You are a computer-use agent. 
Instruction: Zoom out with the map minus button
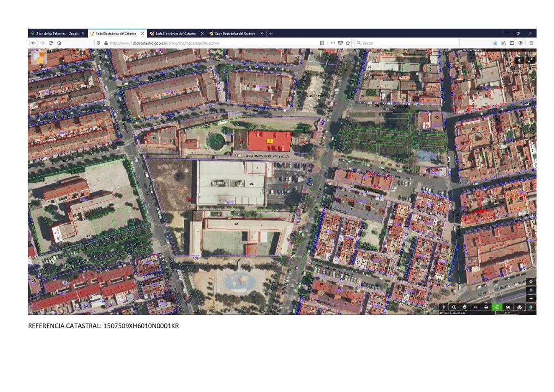pyautogui.click(x=531, y=298)
